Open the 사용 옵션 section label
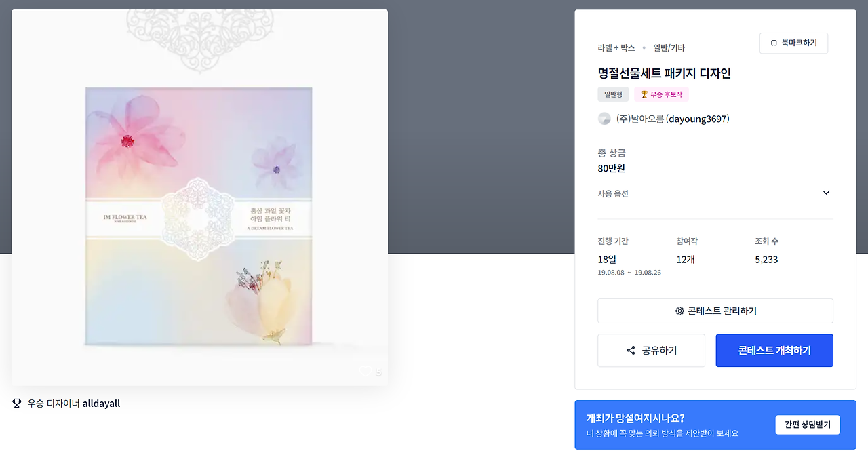 [613, 193]
